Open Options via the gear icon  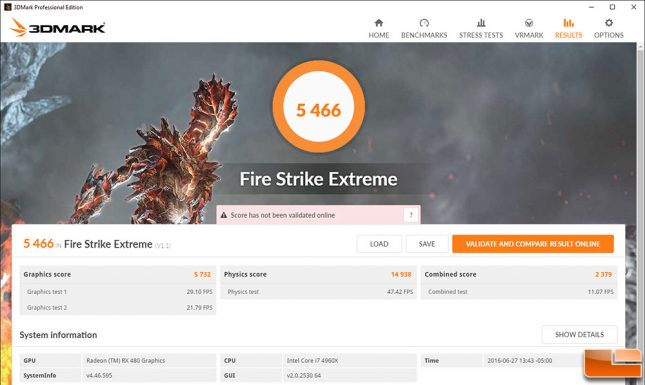(609, 23)
